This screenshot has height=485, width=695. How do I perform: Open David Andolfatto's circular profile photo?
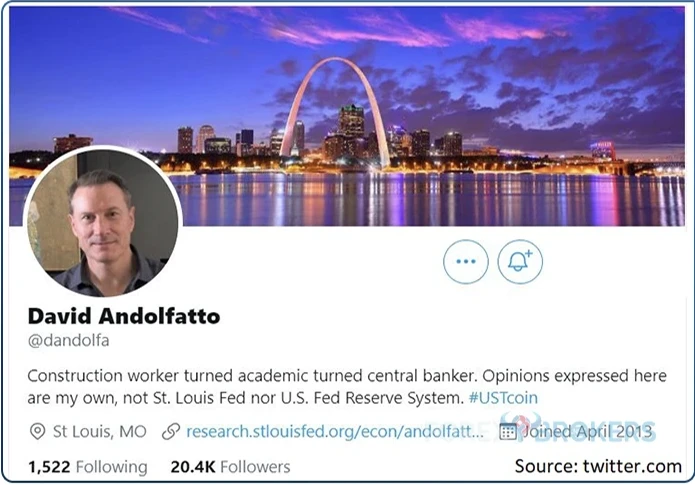point(103,222)
